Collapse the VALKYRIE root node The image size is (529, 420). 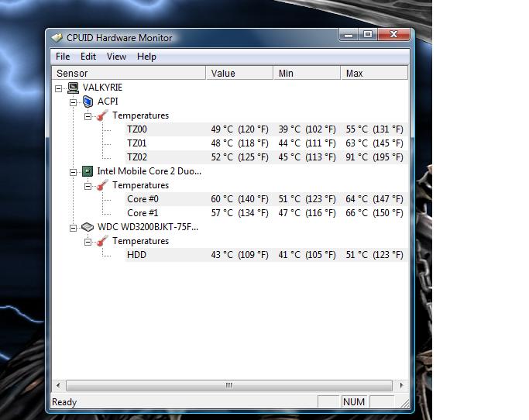[x=58, y=88]
